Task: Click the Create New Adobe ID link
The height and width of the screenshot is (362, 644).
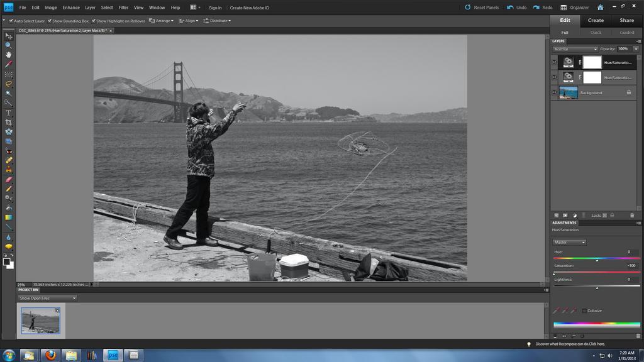Action: [249, 8]
